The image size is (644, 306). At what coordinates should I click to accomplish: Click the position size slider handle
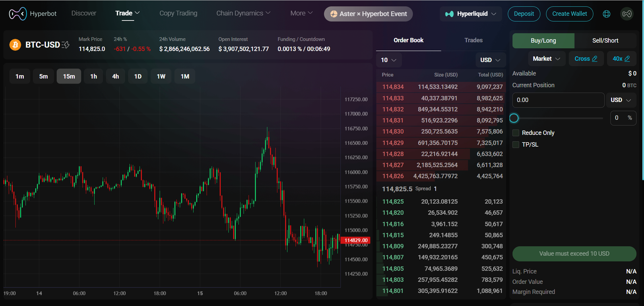pyautogui.click(x=514, y=118)
